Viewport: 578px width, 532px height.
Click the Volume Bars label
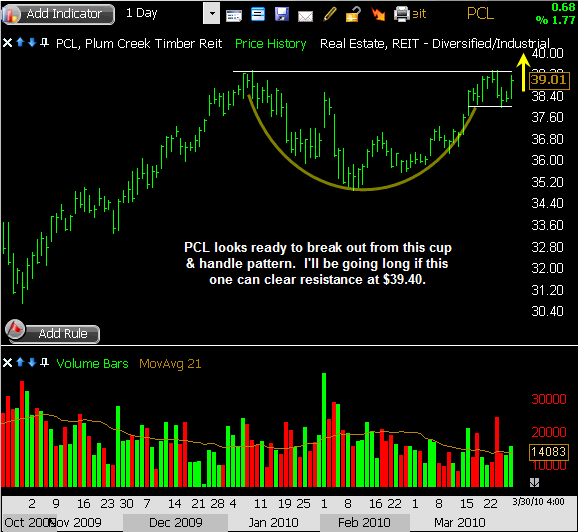point(92,364)
